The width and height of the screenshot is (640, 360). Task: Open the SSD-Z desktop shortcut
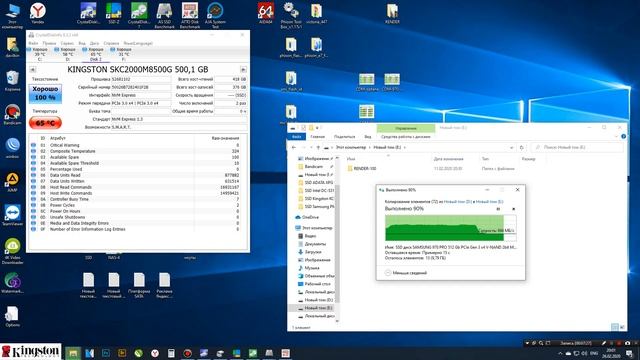click(x=113, y=13)
